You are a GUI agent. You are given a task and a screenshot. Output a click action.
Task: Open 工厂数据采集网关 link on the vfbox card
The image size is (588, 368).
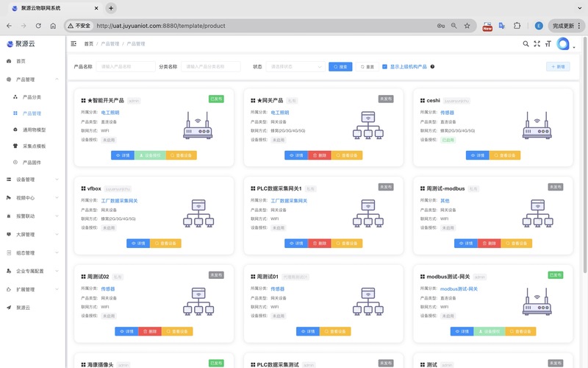pos(119,201)
